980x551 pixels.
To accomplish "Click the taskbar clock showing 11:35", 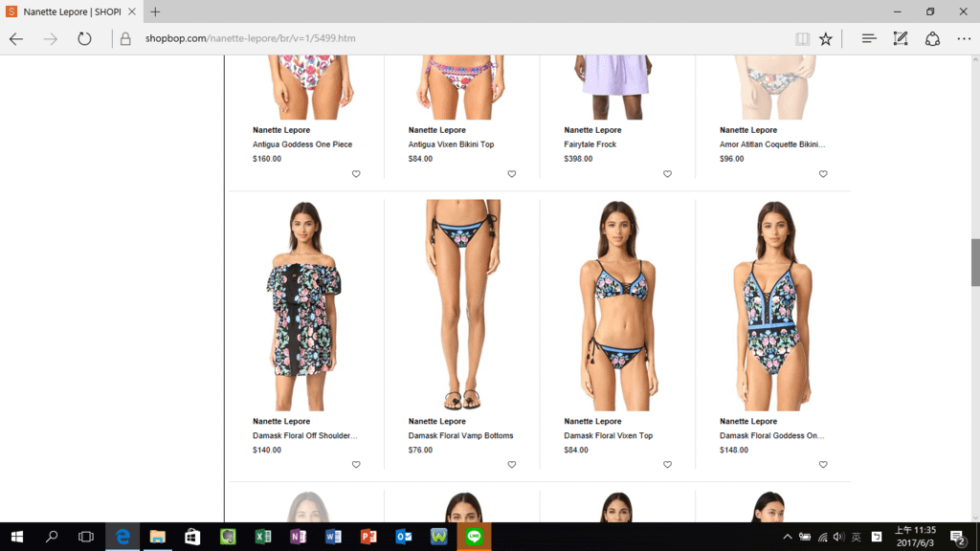I will (916, 537).
